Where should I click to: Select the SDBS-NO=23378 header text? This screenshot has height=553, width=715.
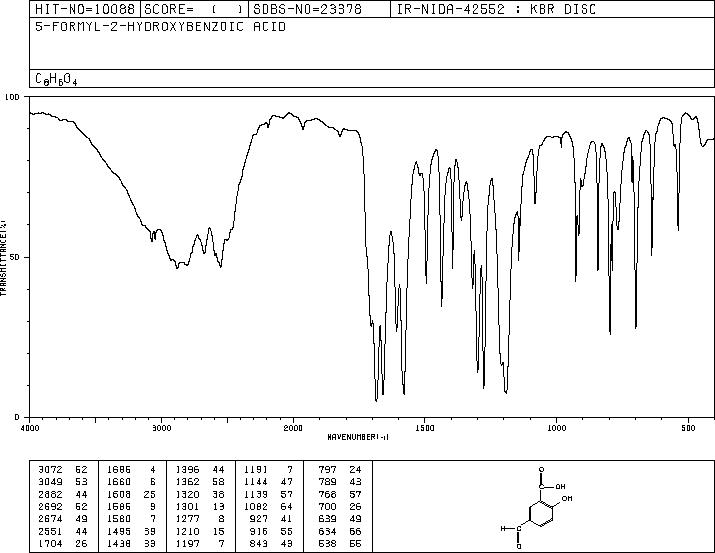[x=307, y=9]
